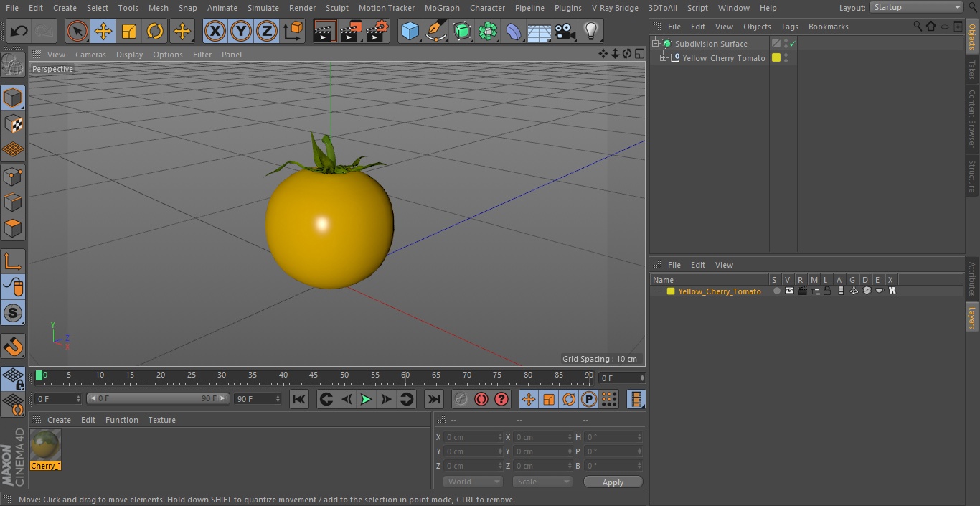Click object's yellow layer tag swatch
Image resolution: width=980 pixels, height=506 pixels.
(x=776, y=58)
